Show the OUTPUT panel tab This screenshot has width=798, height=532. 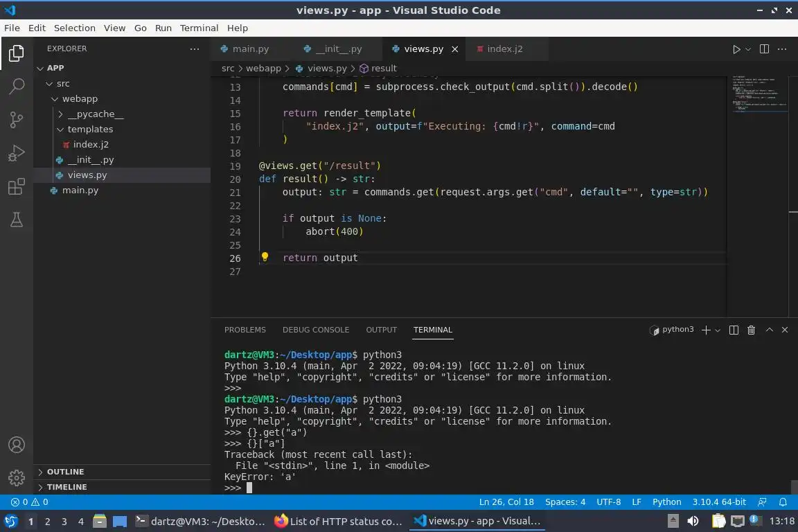click(x=381, y=330)
